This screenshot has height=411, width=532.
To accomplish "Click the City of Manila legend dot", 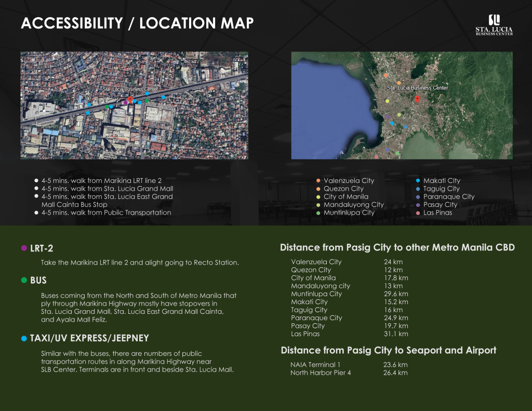I will (318, 197).
